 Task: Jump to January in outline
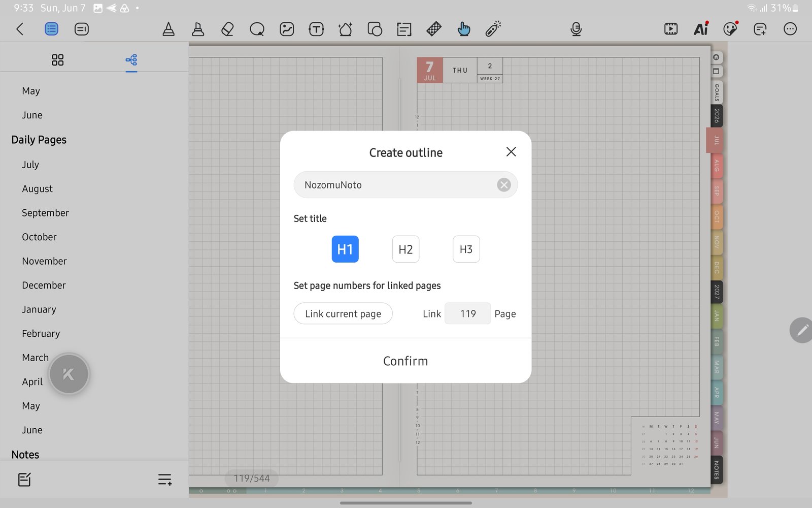coord(39,309)
